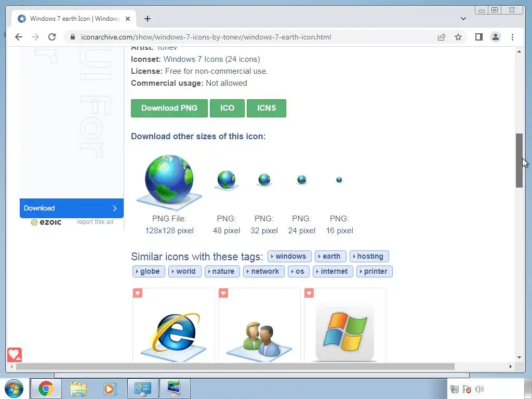Click the internet tag

coord(333,271)
